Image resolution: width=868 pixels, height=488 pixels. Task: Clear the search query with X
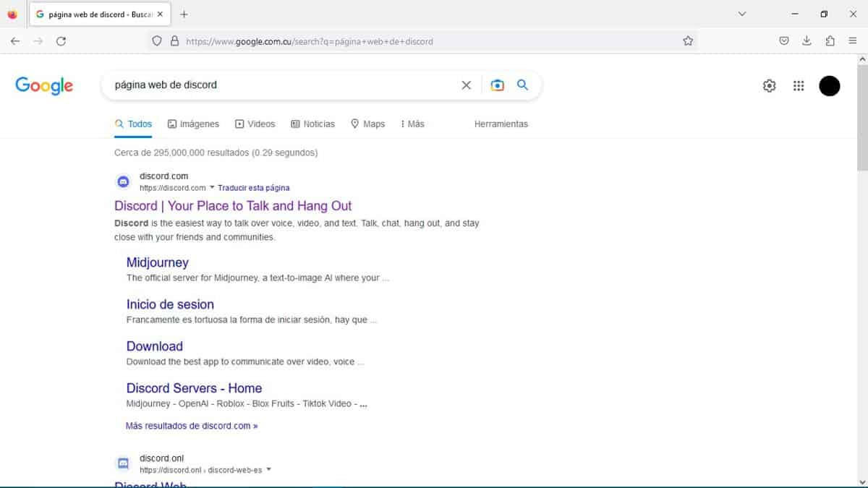coord(467,85)
